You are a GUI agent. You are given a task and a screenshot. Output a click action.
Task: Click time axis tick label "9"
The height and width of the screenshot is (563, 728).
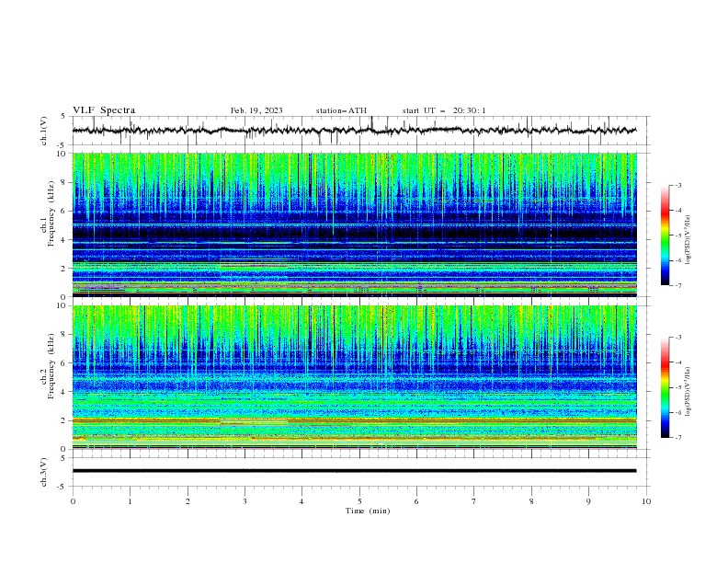[x=588, y=501]
